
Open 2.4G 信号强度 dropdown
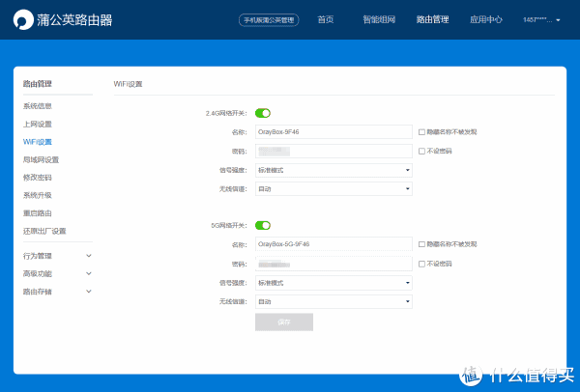pos(333,170)
